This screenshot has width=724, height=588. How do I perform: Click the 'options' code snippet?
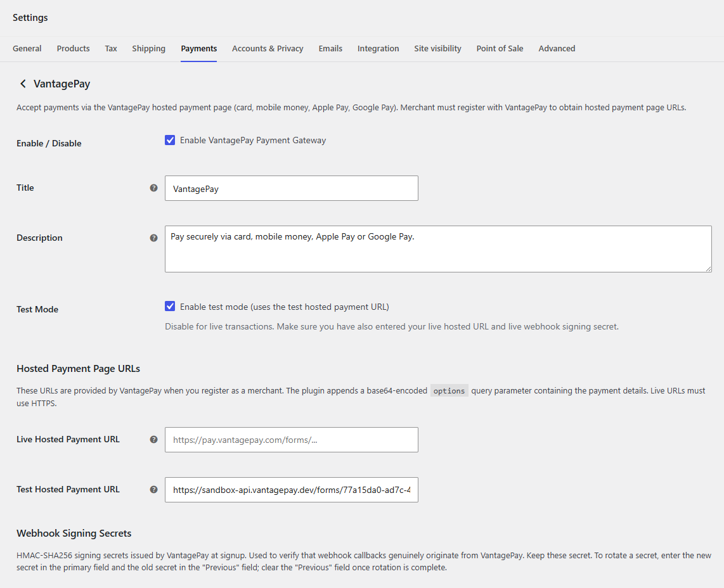[x=449, y=391]
